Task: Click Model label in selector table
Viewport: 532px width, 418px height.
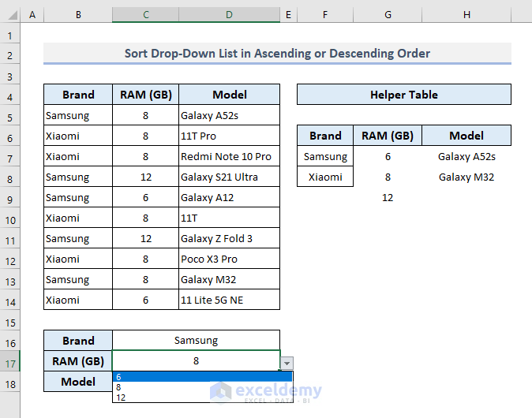Action: pos(78,382)
